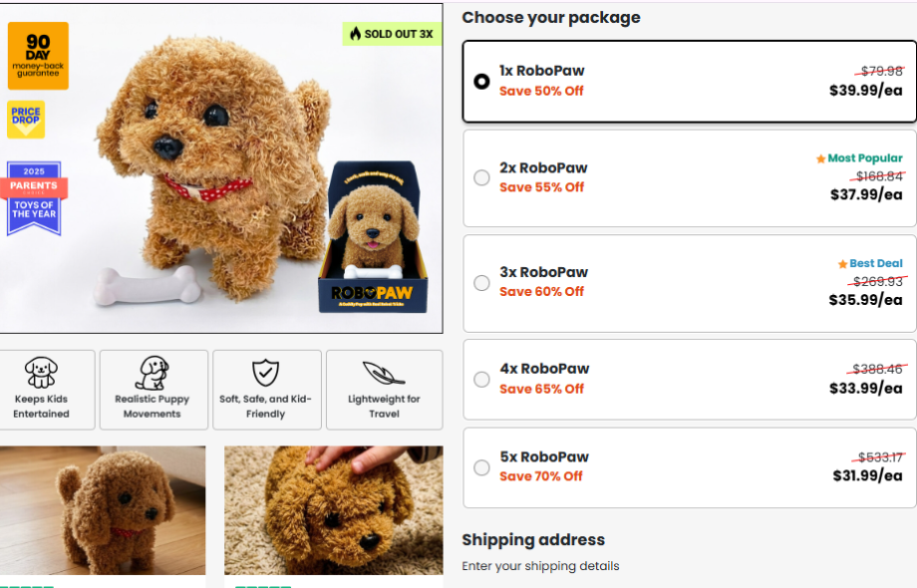Click the $31.99/ea price in 5x package
Viewport: 917px width, 588px height.
(867, 476)
